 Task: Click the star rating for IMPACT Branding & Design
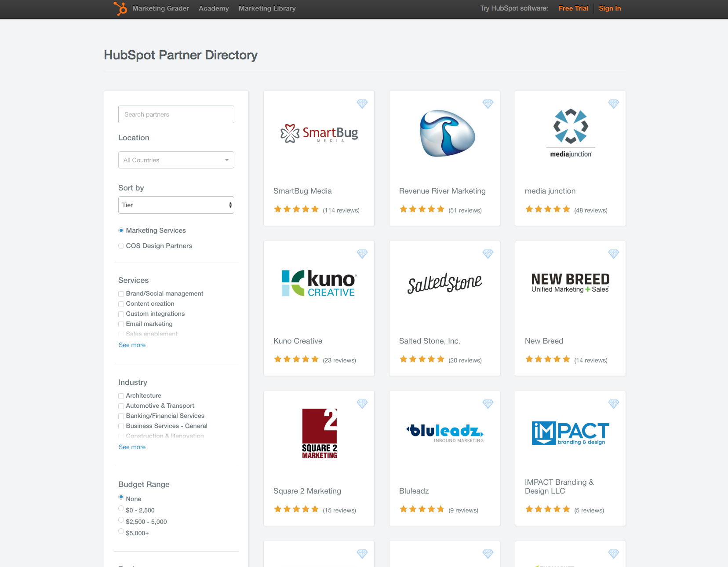pyautogui.click(x=547, y=509)
